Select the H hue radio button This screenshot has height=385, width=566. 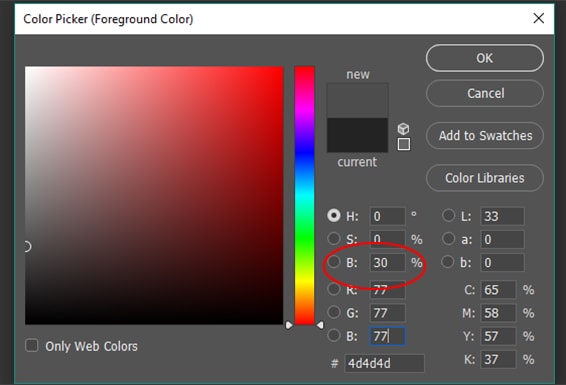click(334, 215)
